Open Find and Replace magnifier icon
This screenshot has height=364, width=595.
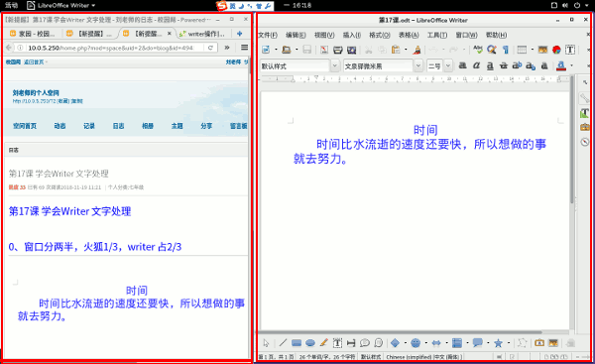pos(492,50)
